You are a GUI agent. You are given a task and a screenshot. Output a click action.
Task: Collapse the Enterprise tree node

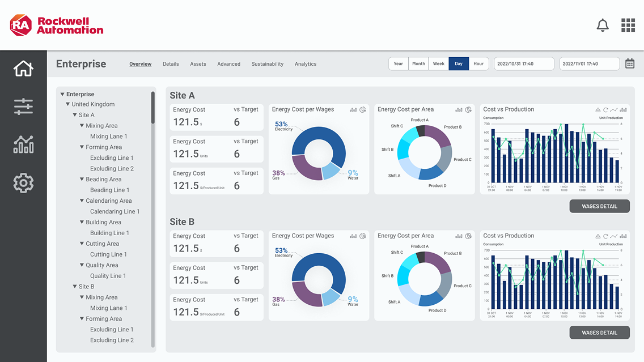(62, 95)
